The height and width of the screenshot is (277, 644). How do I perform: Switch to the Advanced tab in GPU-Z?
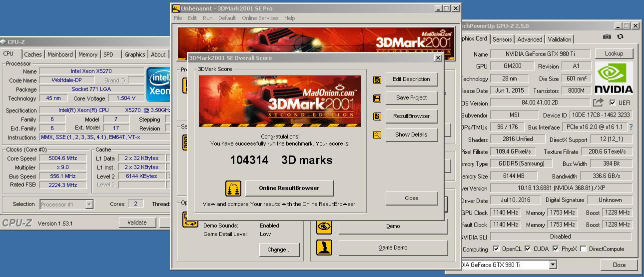coord(530,39)
